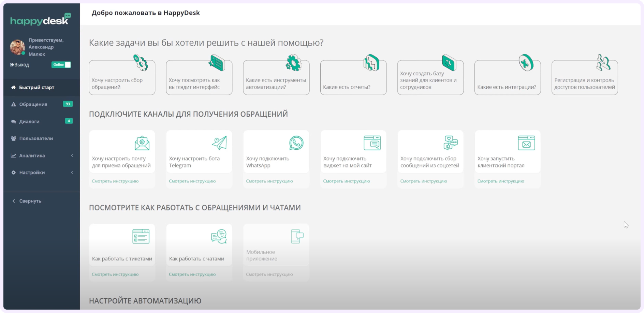This screenshot has width=644, height=313.
Task: Toggle the Online status switch
Action: 61,64
